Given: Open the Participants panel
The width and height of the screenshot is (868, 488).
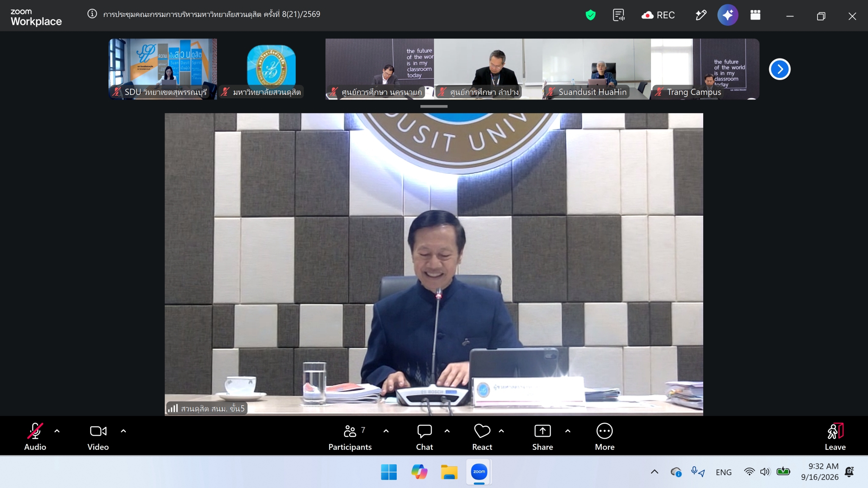Looking at the screenshot, I should [350, 437].
